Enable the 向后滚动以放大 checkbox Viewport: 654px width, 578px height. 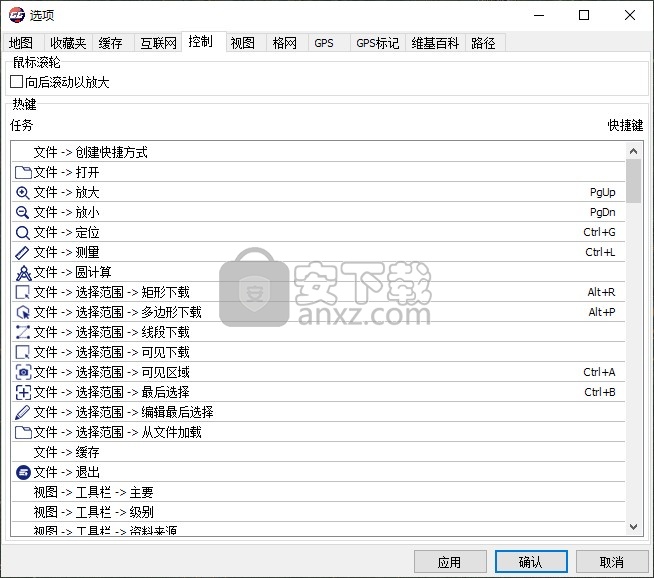click(x=16, y=82)
